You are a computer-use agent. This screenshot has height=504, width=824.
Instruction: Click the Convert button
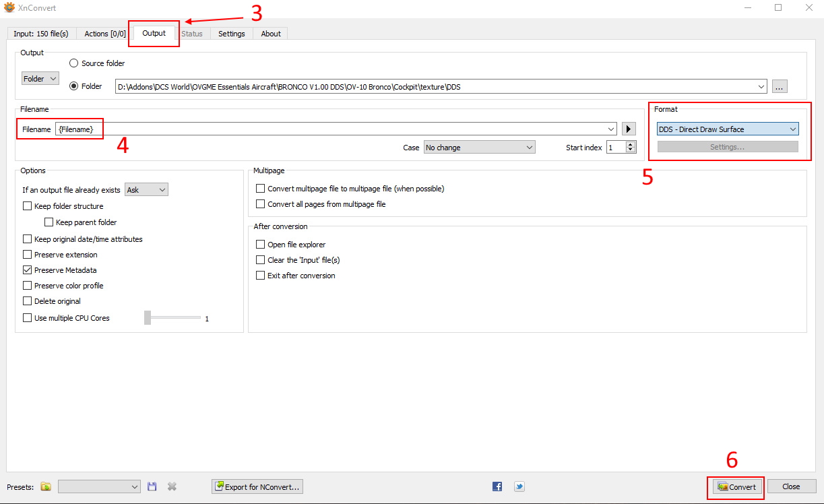point(738,486)
